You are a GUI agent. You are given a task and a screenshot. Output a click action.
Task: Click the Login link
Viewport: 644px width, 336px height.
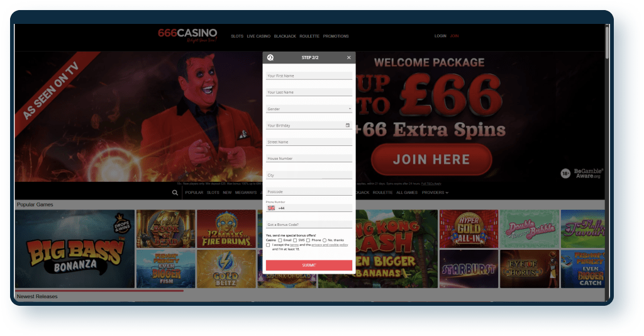point(440,36)
